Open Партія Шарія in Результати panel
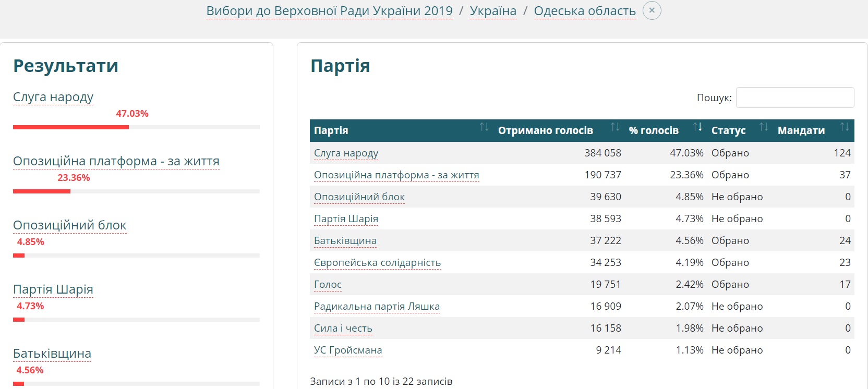This screenshot has height=389, width=868. click(53, 289)
